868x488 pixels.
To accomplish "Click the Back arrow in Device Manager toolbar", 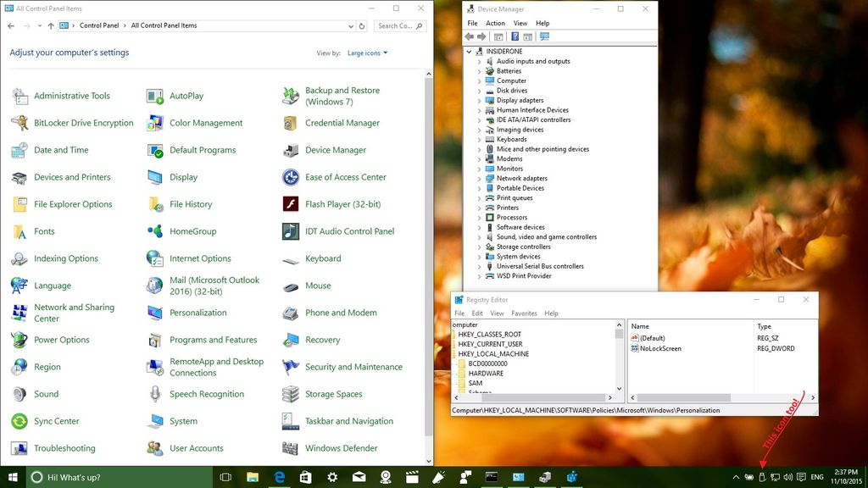I will coord(469,36).
